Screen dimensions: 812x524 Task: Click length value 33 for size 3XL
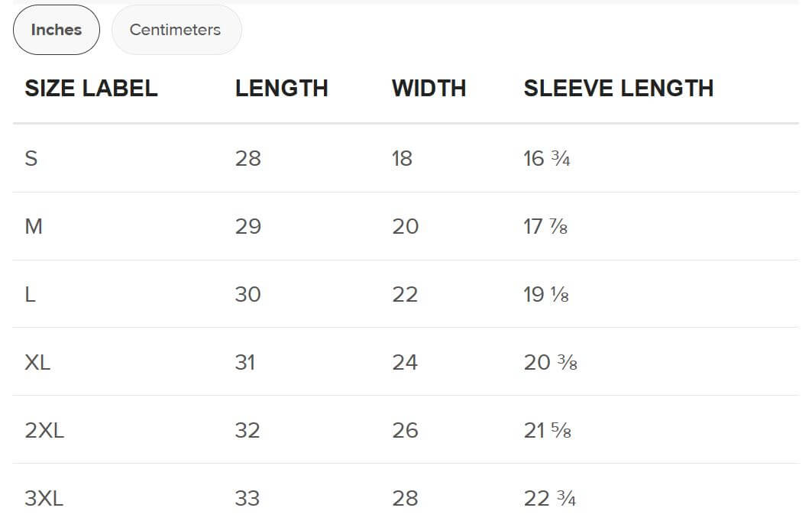pos(247,498)
